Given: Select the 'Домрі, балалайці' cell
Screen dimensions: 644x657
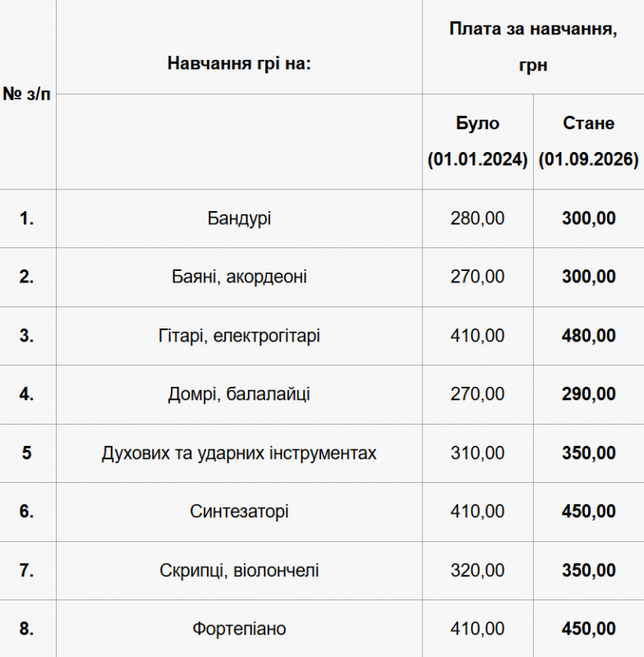Looking at the screenshot, I should 239,394.
